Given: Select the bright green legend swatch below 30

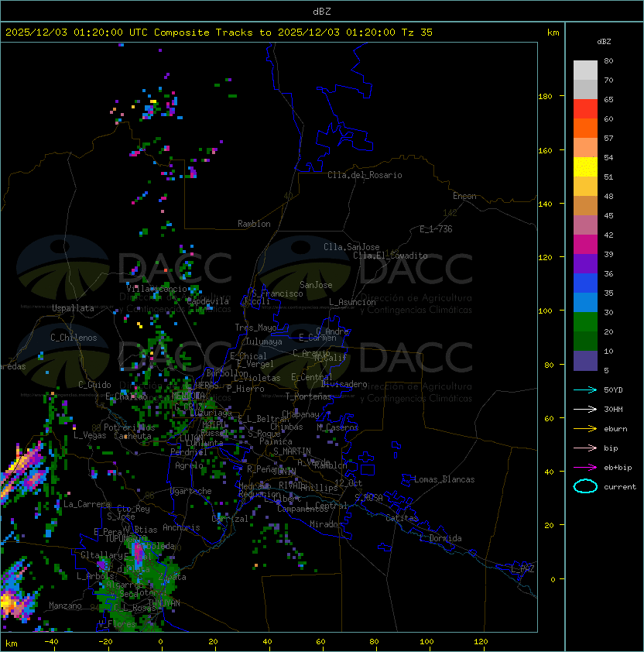Looking at the screenshot, I should (585, 322).
